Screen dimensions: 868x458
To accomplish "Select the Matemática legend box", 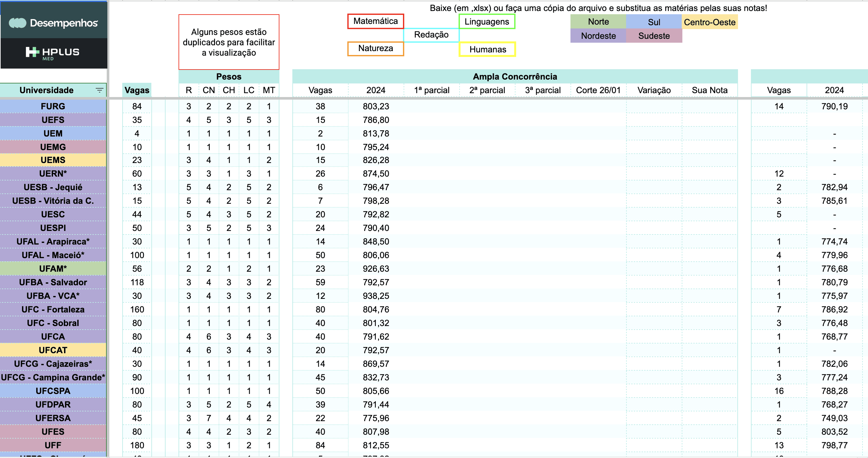I will pos(375,21).
